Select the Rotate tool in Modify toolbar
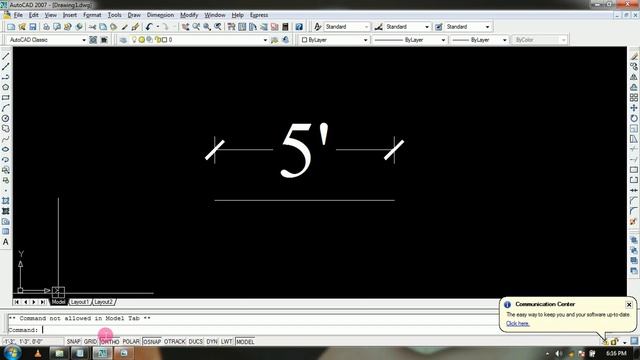Image resolution: width=640 pixels, height=360 pixels. [634, 118]
